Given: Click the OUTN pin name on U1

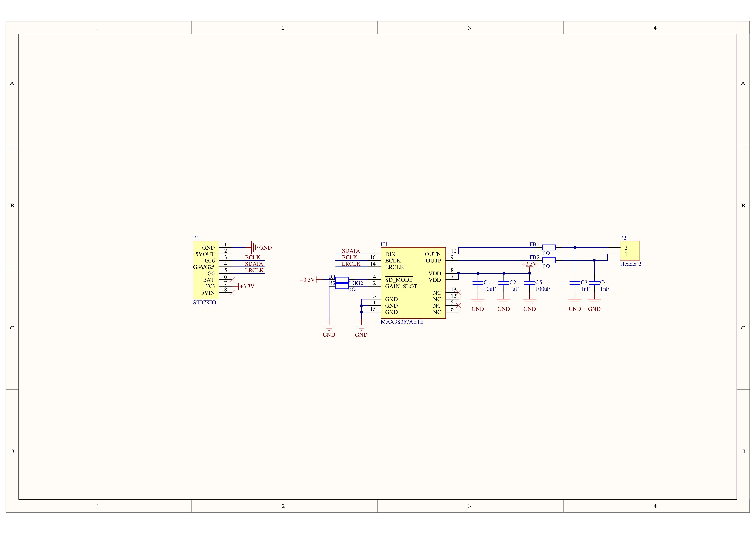Looking at the screenshot, I should pos(433,254).
